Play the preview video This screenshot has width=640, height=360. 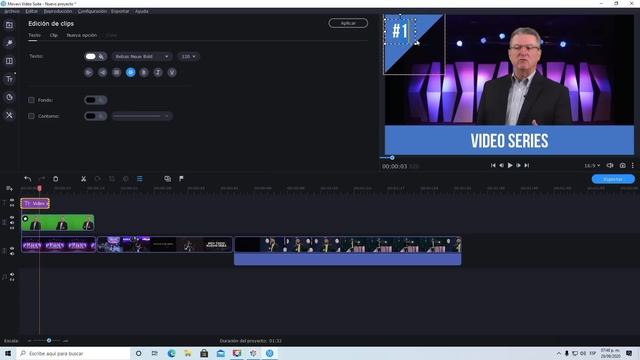tap(510, 165)
